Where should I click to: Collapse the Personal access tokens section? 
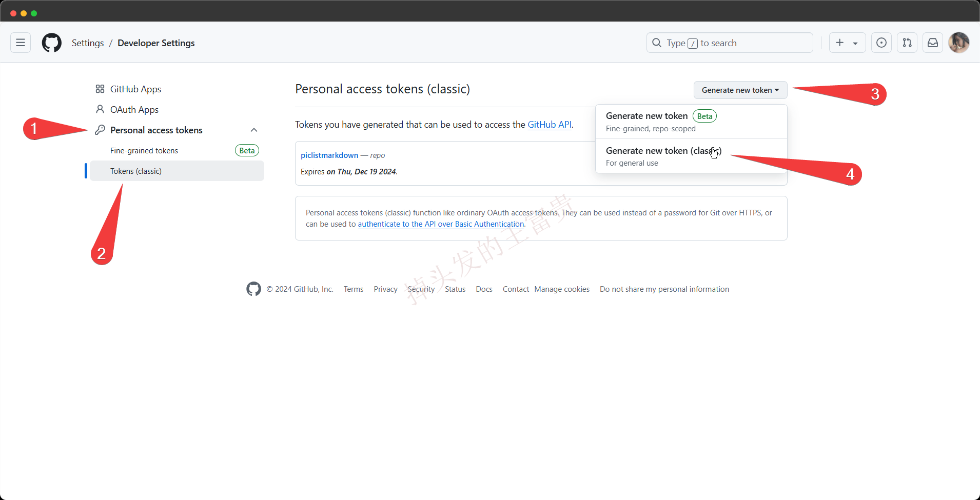(x=254, y=130)
